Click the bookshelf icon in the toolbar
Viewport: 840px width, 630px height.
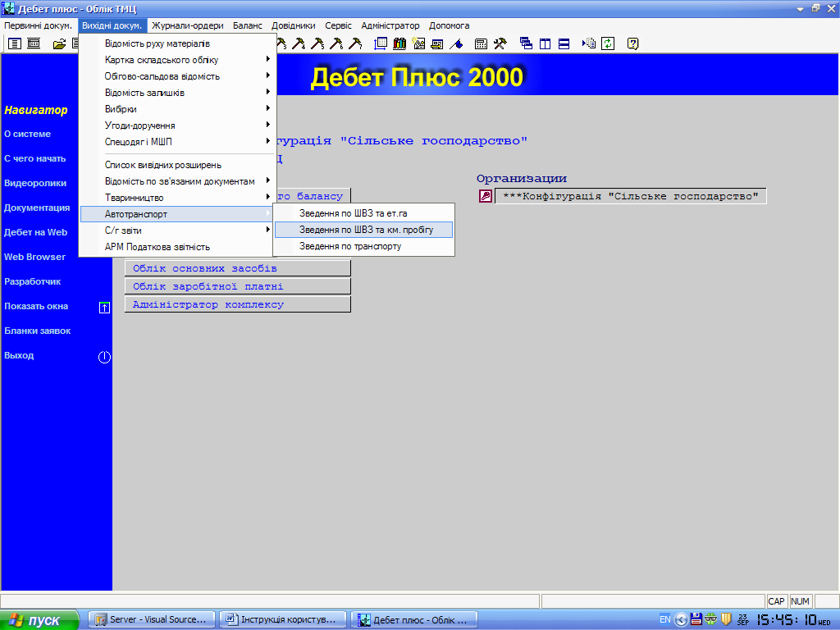point(400,43)
